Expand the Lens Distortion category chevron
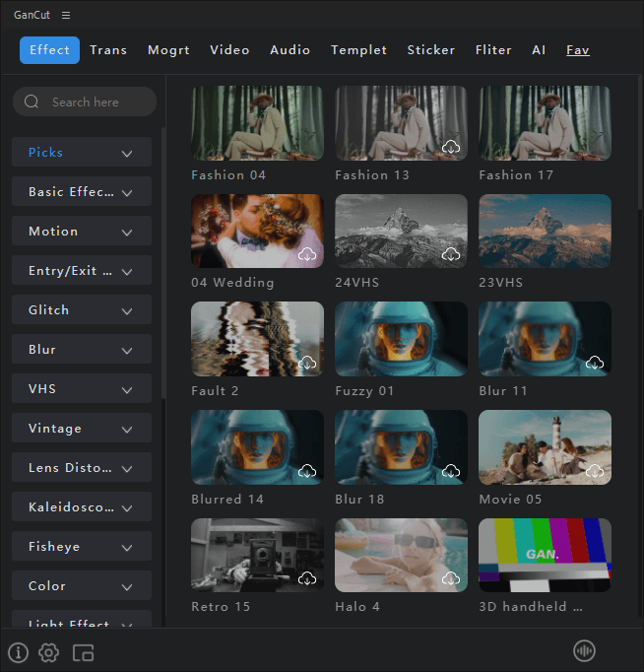 (x=127, y=469)
